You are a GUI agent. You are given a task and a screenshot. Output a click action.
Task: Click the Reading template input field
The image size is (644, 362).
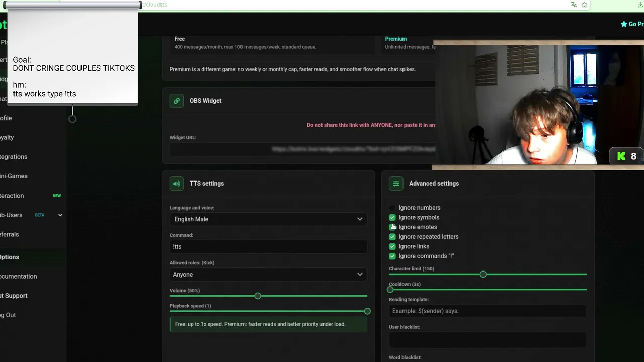coord(488,311)
